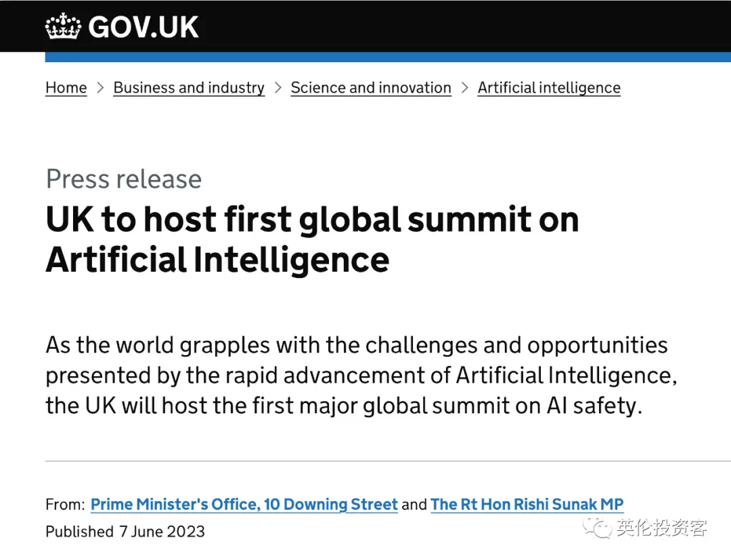Open the Artificial intelligence breadcrumb link
The image size is (731, 560).
[x=549, y=88]
